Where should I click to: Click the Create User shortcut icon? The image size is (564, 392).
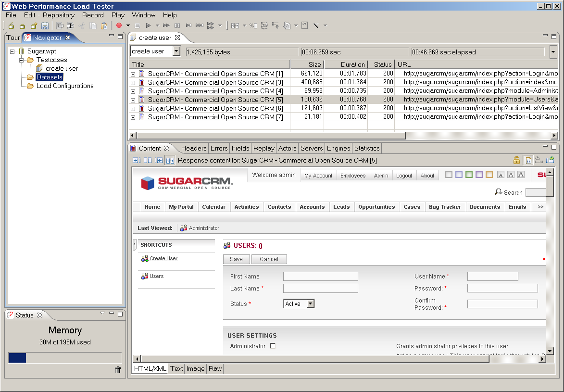tap(145, 258)
